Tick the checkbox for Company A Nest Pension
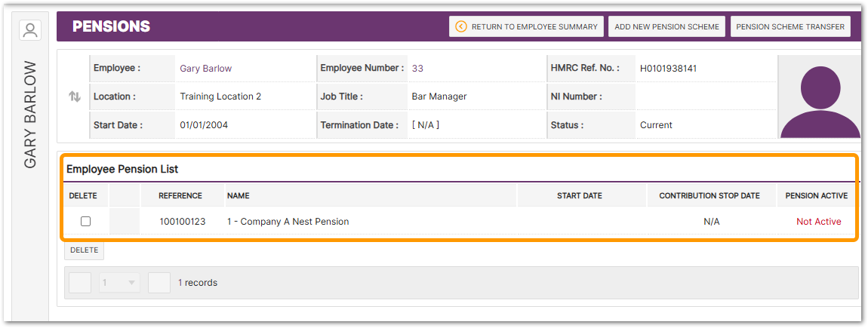The image size is (868, 328). pos(85,222)
